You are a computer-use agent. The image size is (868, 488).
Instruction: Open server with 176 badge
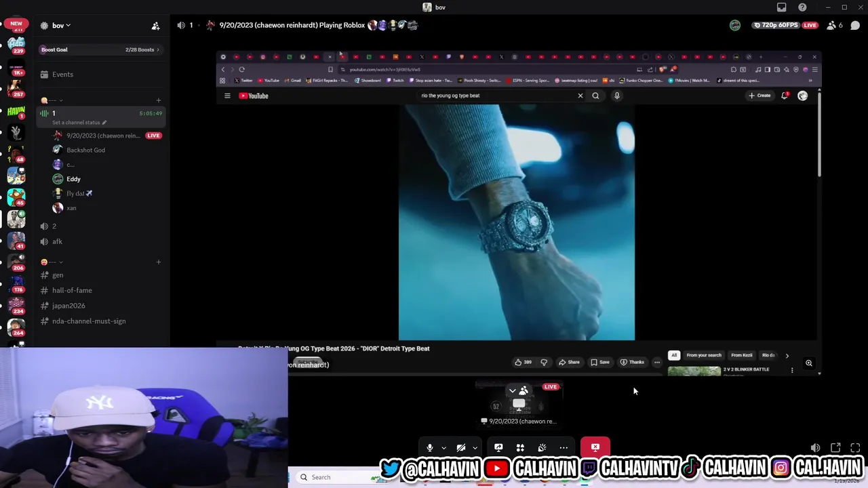coord(16,284)
